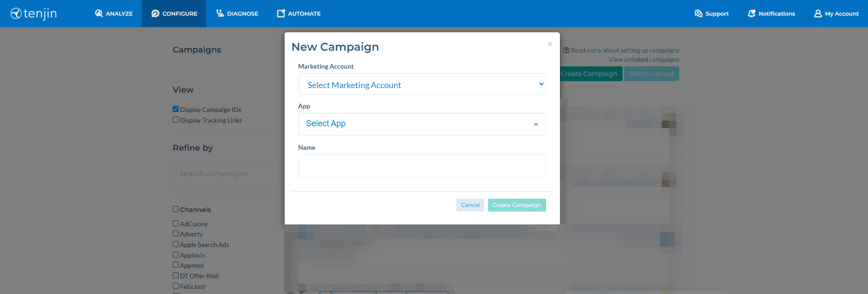
Task: Click the My Account person icon
Action: coord(818,13)
